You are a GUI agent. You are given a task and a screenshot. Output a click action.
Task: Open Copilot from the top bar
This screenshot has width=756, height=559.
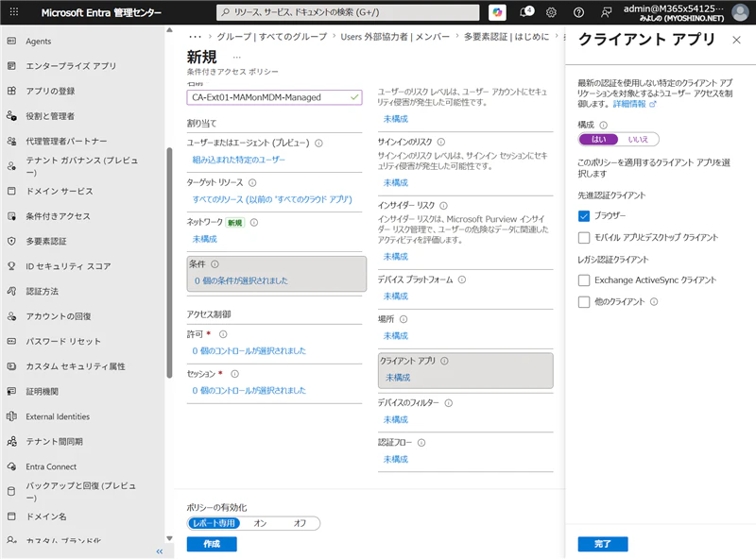pos(497,12)
